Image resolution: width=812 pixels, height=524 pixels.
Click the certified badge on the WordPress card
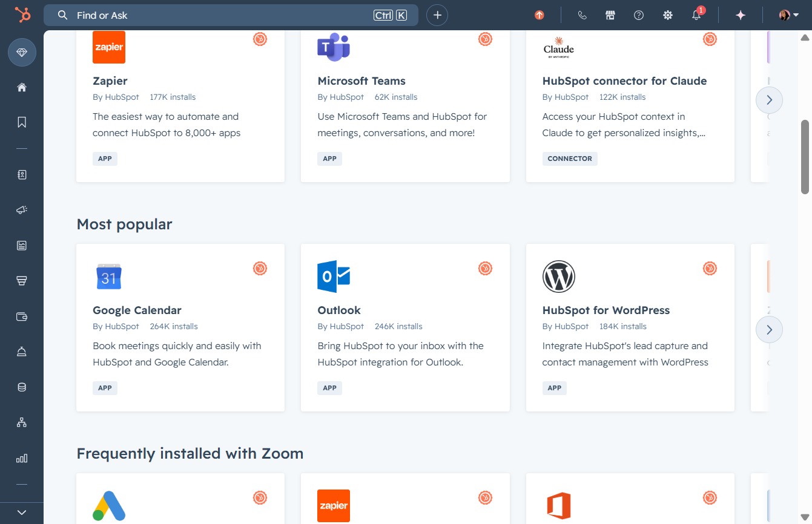(x=710, y=269)
